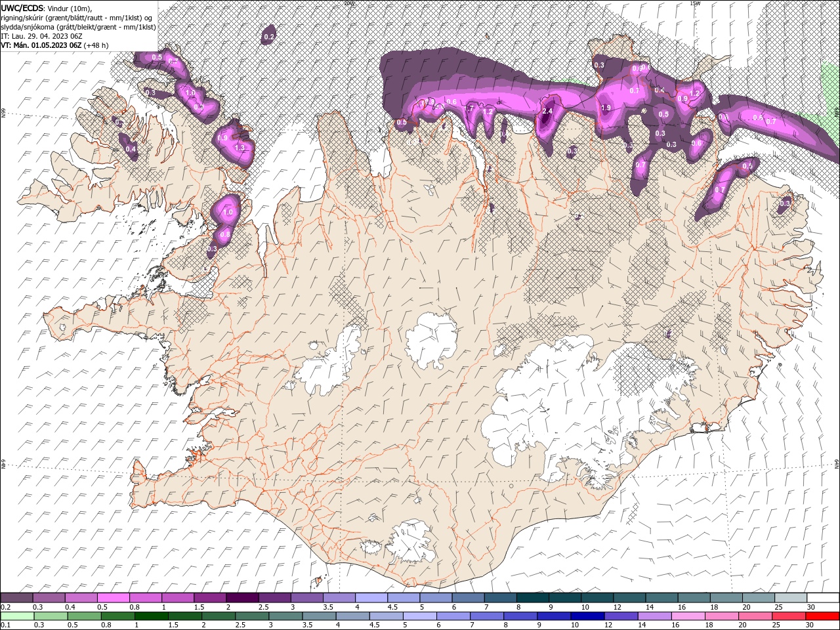Click the '0.1' label in the bottom legend
Screen dimensions: 840x630
coord(5,625)
